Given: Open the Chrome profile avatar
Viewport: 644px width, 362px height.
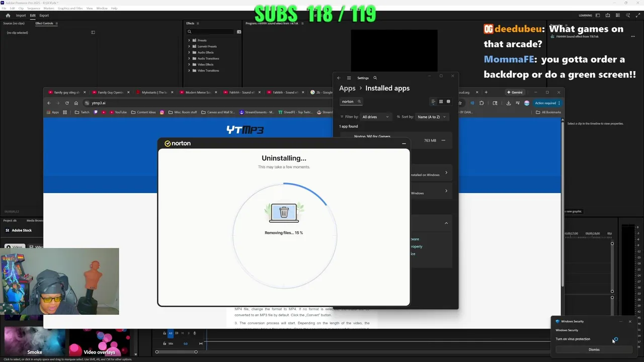Looking at the screenshot, I should [527, 103].
